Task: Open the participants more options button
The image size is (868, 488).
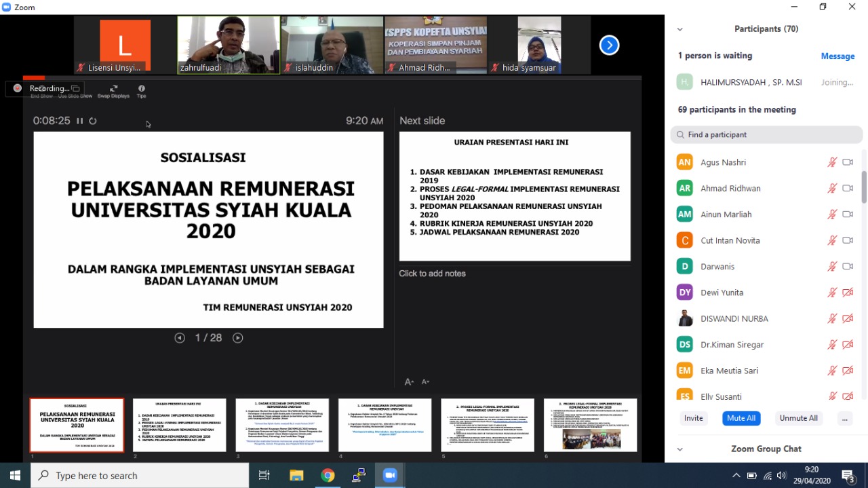Action: (844, 419)
